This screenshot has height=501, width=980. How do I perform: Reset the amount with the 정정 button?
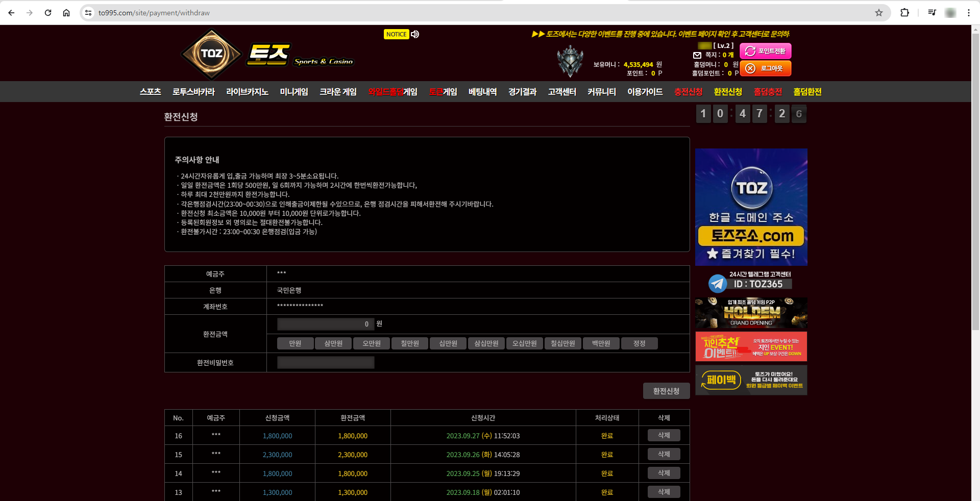click(640, 343)
